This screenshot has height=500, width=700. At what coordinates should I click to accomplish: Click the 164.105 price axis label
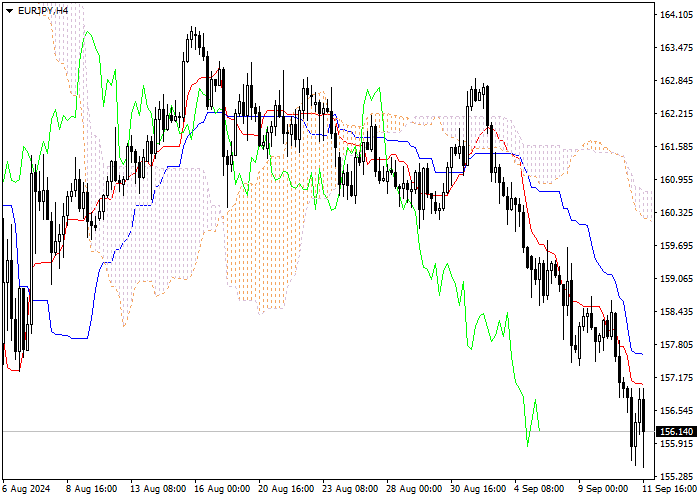point(676,15)
